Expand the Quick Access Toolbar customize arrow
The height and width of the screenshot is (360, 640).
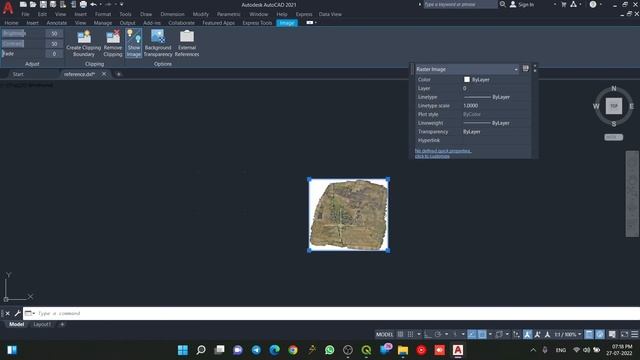pos(122,4)
